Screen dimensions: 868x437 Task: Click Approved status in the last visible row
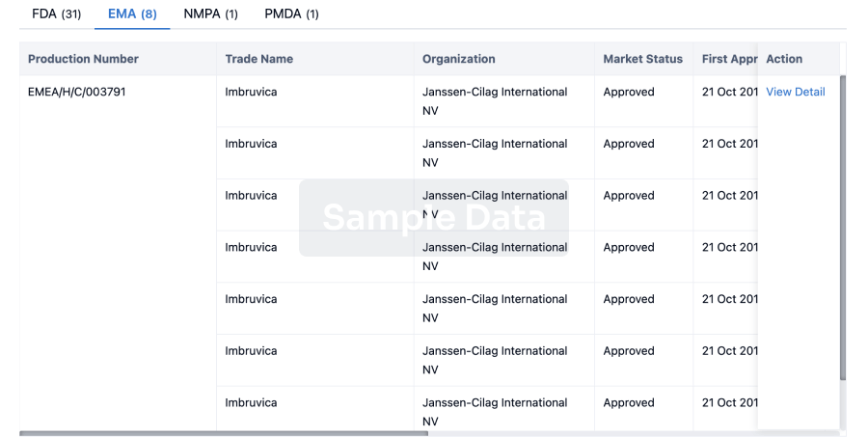[628, 403]
